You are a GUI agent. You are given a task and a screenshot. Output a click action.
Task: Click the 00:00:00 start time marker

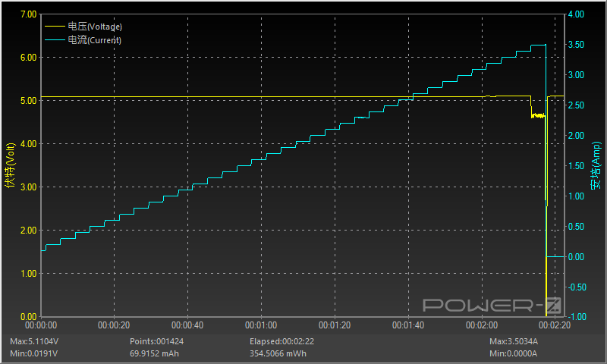(42, 325)
